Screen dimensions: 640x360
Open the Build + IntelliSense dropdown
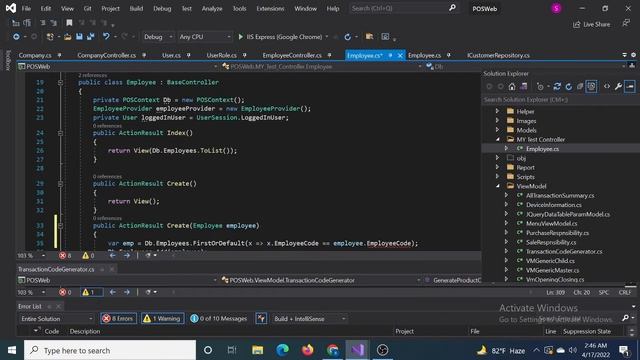pyautogui.click(x=309, y=319)
